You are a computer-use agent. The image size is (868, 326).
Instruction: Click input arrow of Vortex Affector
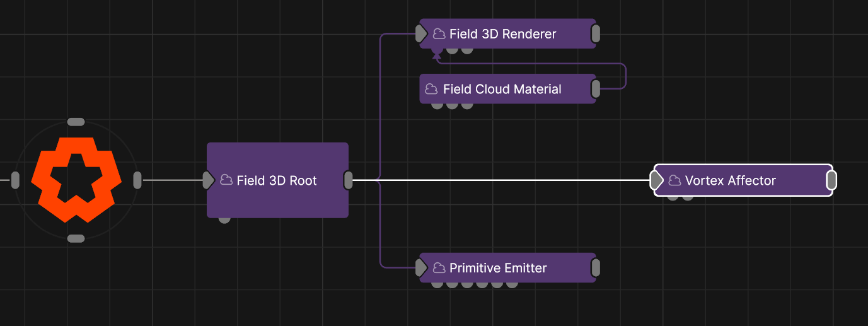(x=657, y=180)
